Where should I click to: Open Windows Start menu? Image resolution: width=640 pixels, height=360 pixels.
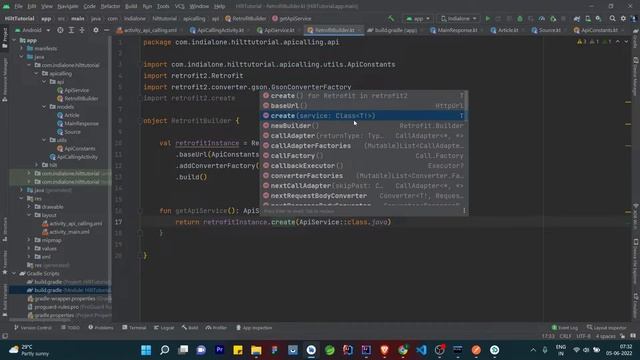[x=146, y=350]
